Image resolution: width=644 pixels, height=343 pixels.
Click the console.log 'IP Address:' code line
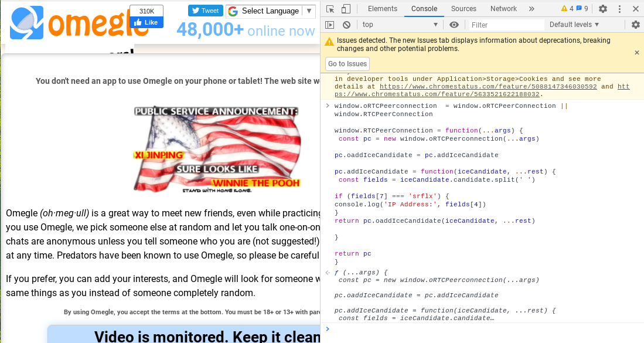click(x=410, y=204)
